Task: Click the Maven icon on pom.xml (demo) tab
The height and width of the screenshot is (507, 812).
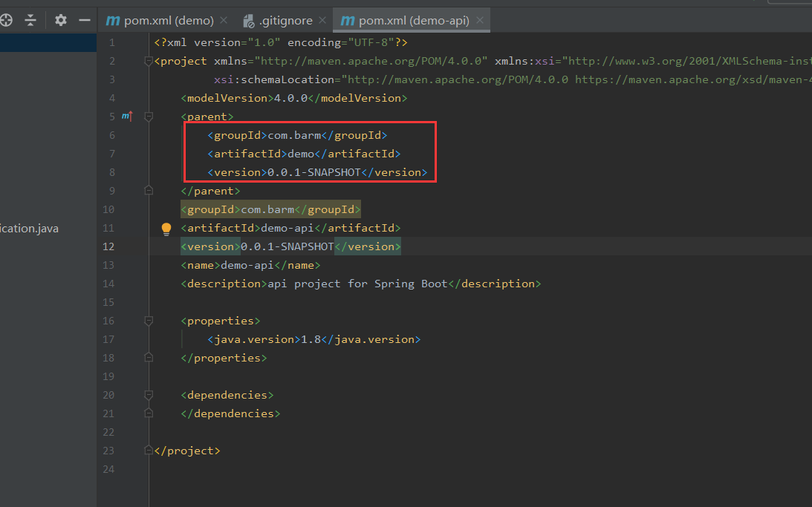Action: point(113,20)
